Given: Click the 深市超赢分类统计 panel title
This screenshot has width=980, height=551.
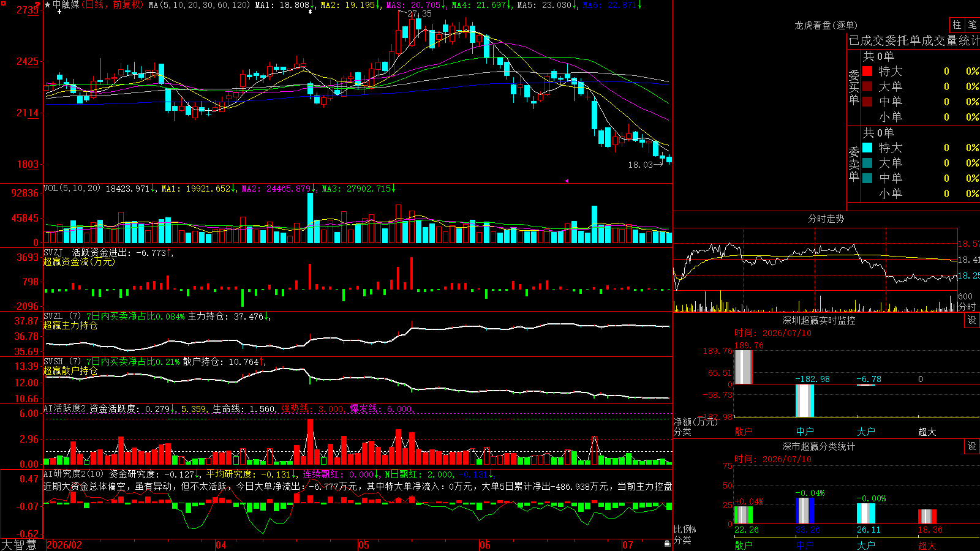Looking at the screenshot, I should [819, 446].
